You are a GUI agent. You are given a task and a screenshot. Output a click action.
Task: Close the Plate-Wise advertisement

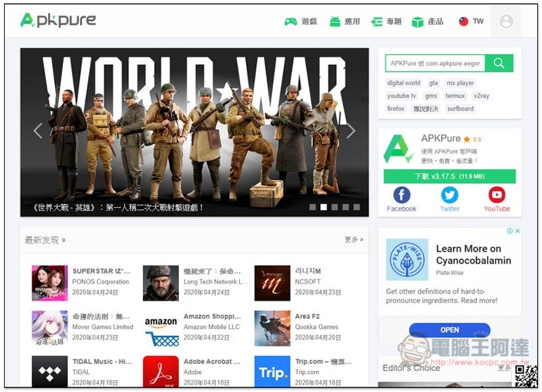point(517,231)
